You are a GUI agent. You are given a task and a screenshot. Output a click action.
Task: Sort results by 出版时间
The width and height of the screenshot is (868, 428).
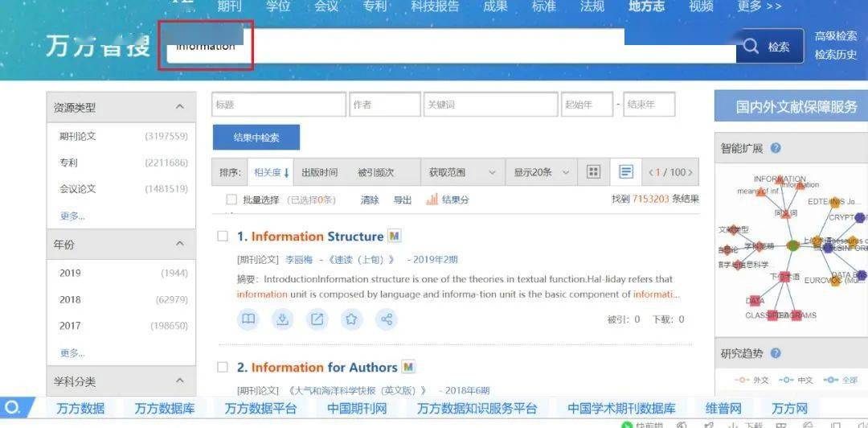point(319,172)
